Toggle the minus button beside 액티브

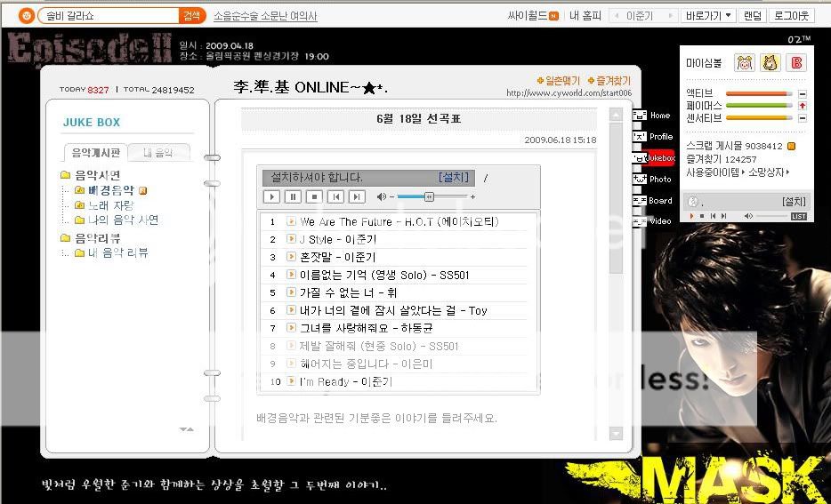click(x=802, y=93)
